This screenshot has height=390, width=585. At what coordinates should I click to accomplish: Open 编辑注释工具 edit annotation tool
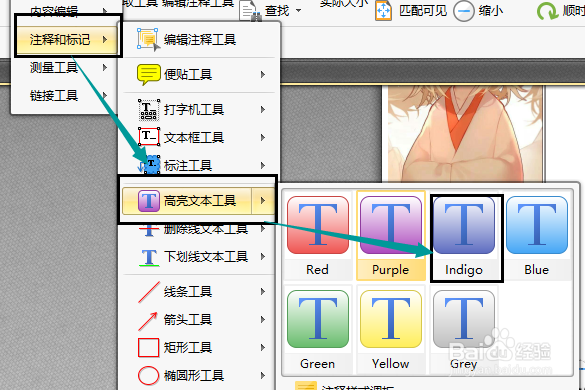coord(199,39)
